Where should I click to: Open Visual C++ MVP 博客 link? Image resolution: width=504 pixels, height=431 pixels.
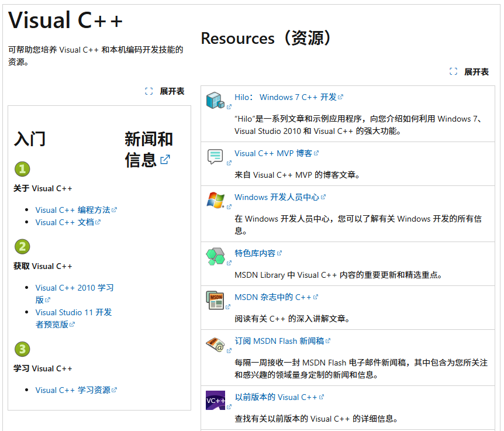(277, 153)
